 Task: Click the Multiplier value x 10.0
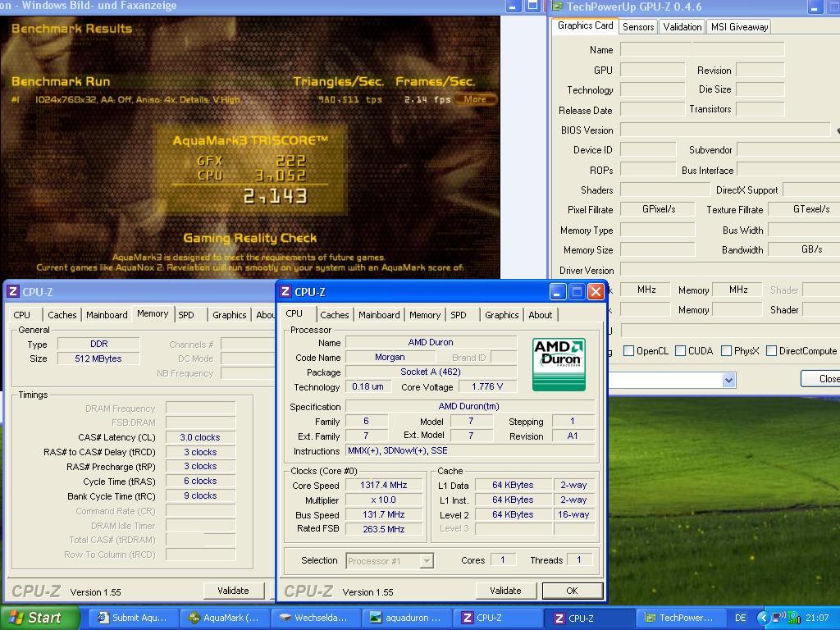tap(384, 500)
